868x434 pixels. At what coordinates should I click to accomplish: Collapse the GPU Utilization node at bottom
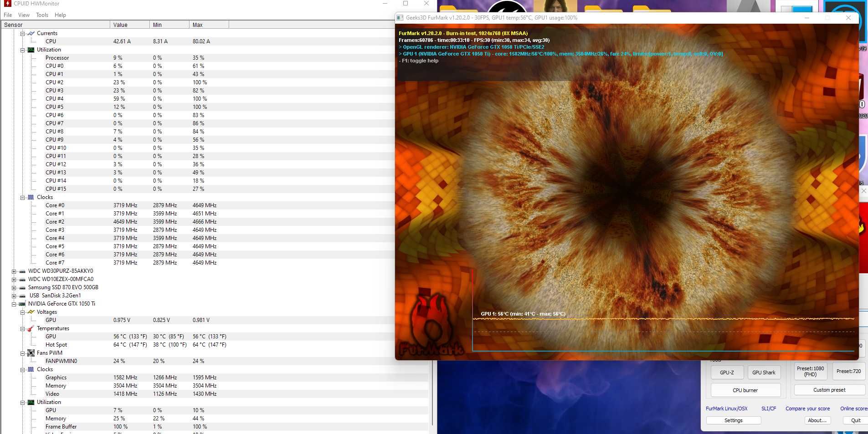click(22, 403)
